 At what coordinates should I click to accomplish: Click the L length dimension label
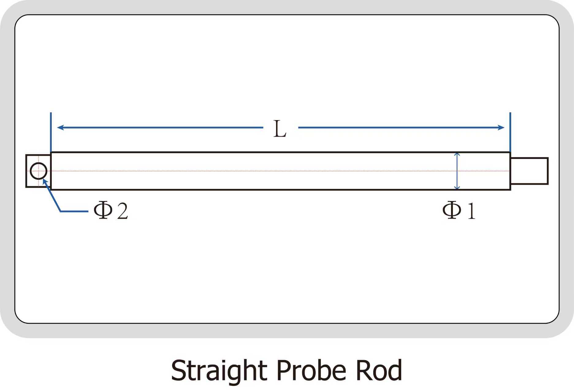(279, 129)
